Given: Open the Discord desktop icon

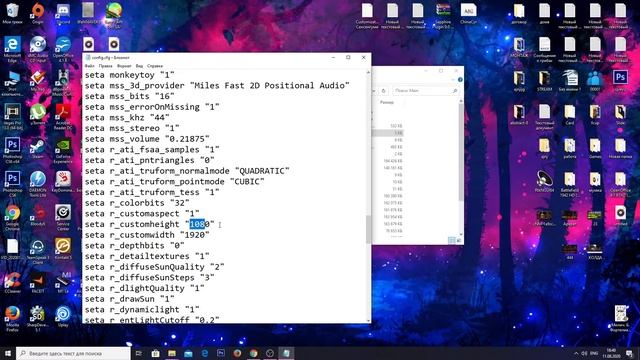Looking at the screenshot, I should 63,13.
